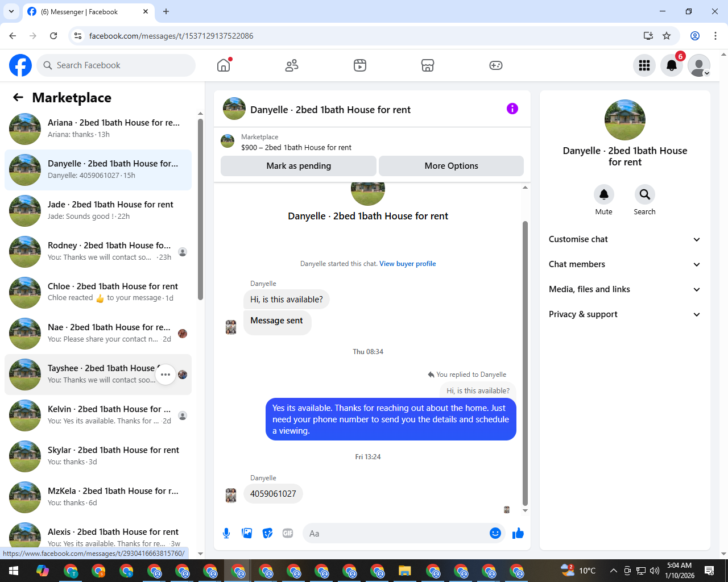Open the emoji picker smiley icon

[x=495, y=533]
